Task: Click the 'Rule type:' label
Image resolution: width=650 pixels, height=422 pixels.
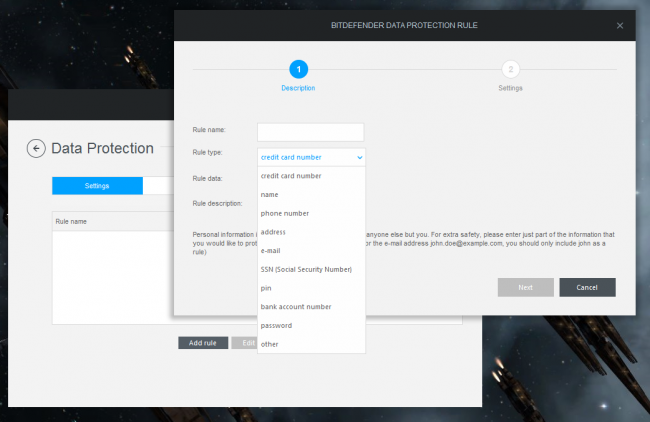Action: 207,153
